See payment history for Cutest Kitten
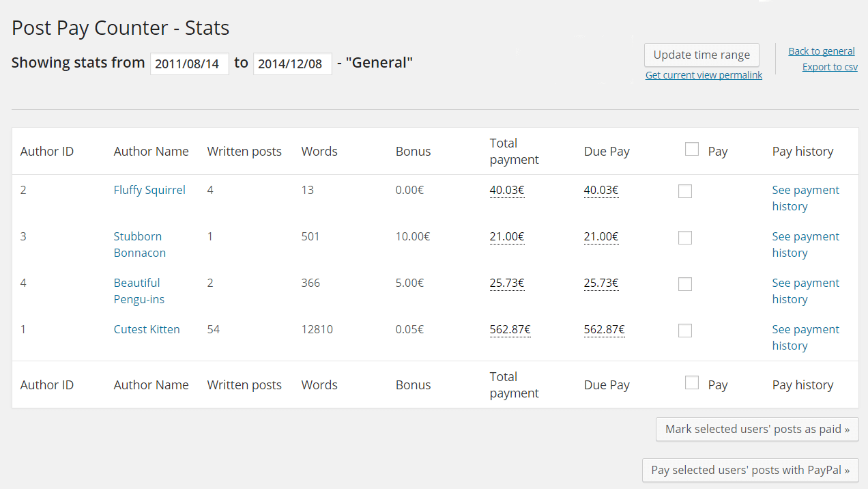Viewport: 868px width, 489px height. [805, 337]
